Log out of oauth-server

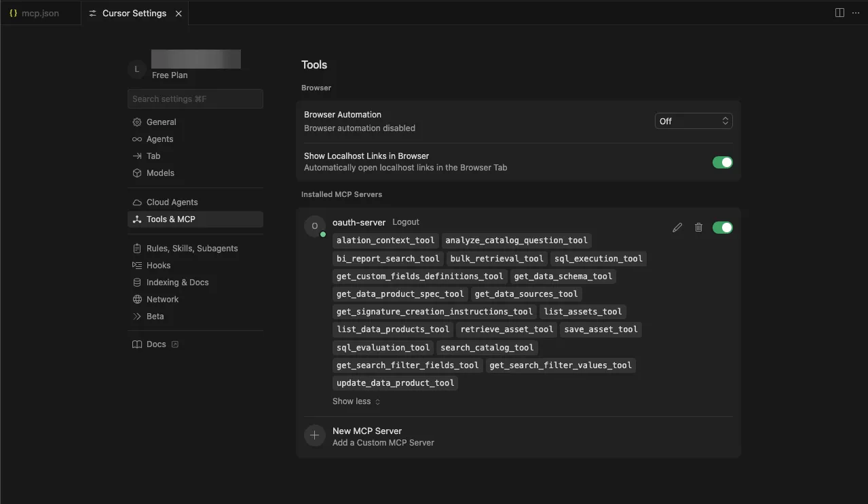click(406, 222)
